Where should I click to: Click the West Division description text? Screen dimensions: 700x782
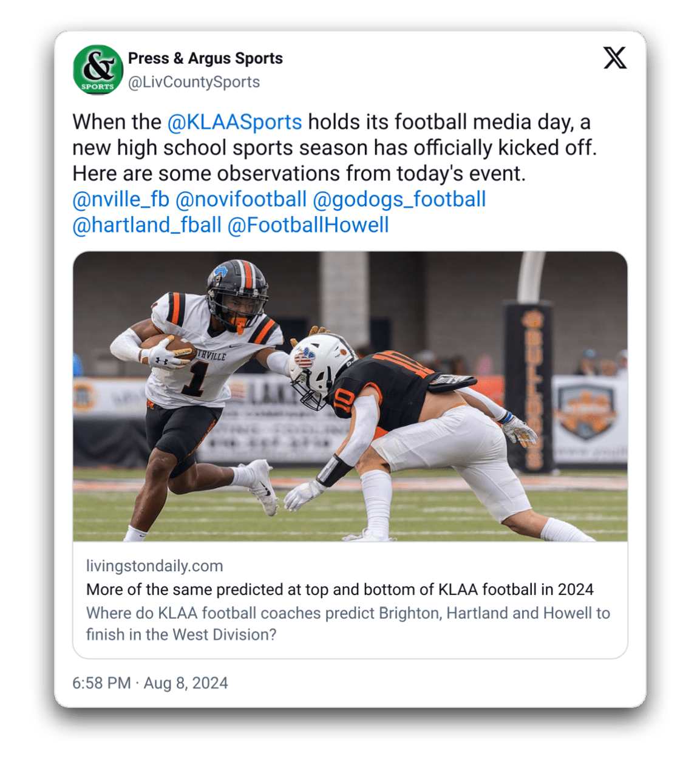coord(348,624)
